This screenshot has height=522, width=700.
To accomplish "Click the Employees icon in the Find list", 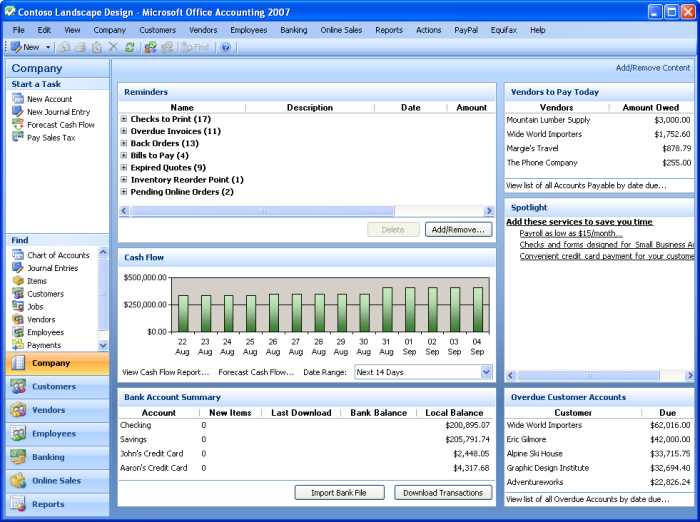I will pyautogui.click(x=18, y=333).
